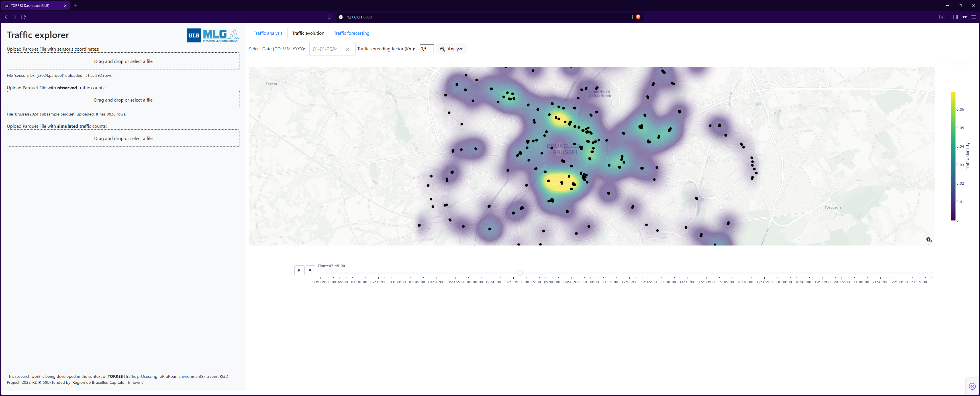This screenshot has width=980, height=396.
Task: Reload the dashboard page
Action: (x=23, y=17)
